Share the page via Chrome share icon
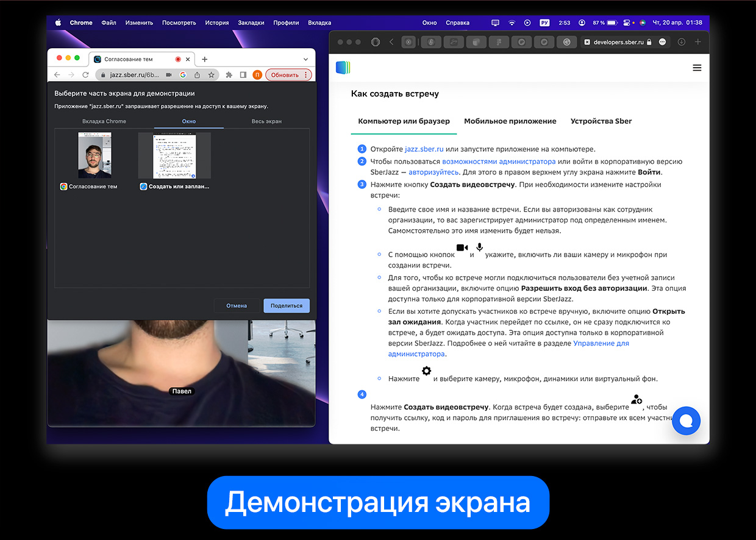 pyautogui.click(x=197, y=75)
